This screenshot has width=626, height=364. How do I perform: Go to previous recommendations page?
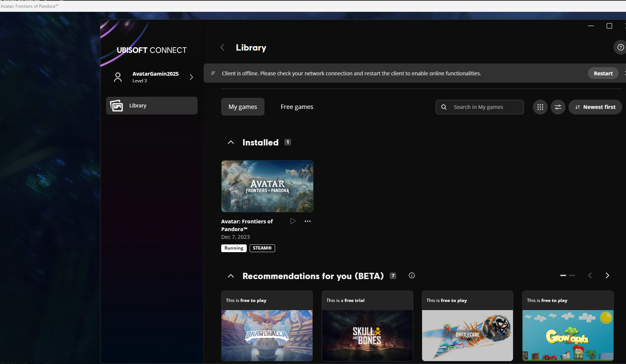pyautogui.click(x=590, y=275)
